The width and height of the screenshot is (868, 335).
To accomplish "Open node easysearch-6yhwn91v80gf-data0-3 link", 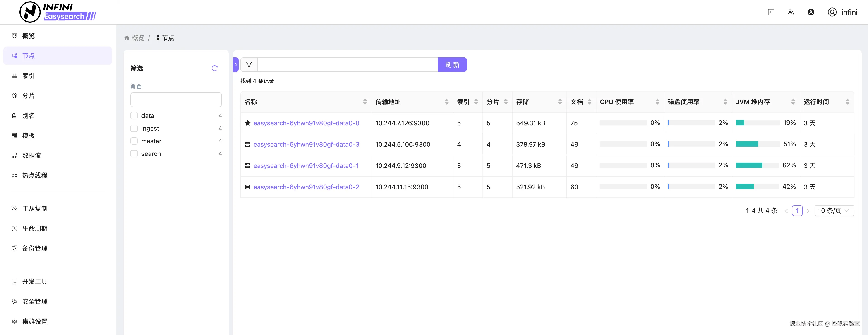I will (x=306, y=144).
